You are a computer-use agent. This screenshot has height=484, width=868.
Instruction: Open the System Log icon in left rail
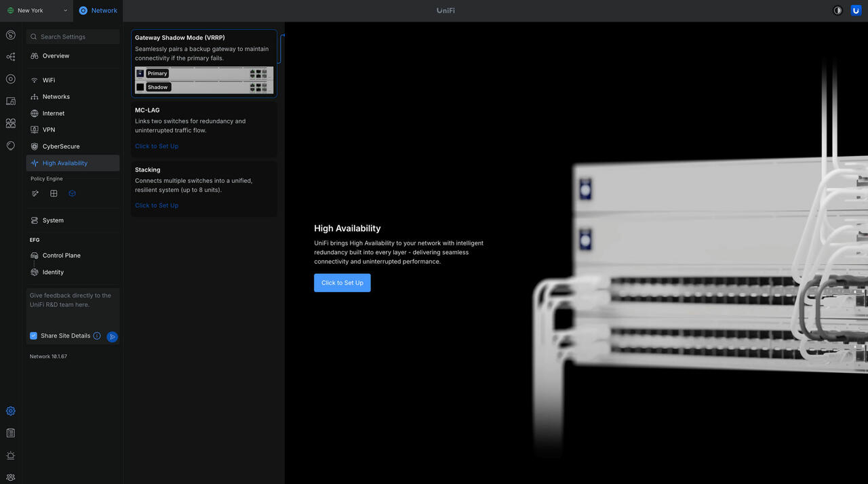coord(10,433)
